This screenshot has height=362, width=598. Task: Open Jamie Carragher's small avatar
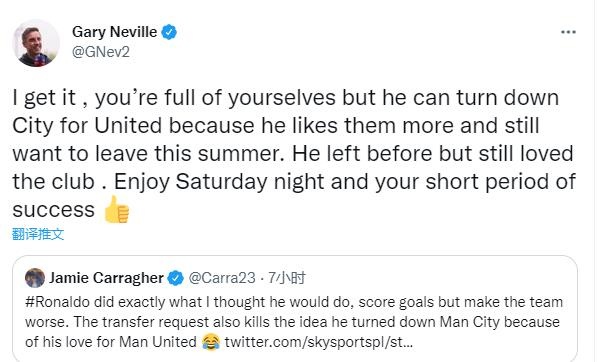[35, 278]
